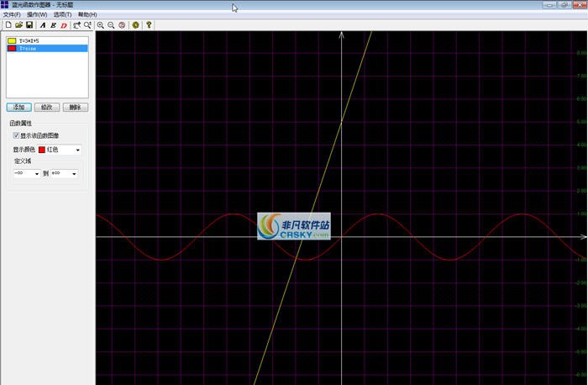
Task: Select the Y=3*X+5 function row
Action: pyautogui.click(x=47, y=40)
